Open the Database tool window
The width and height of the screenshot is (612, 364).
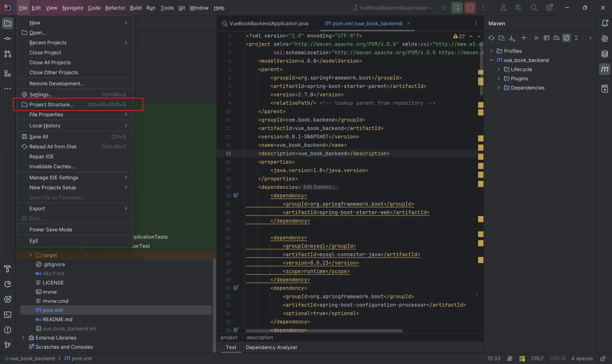(605, 54)
